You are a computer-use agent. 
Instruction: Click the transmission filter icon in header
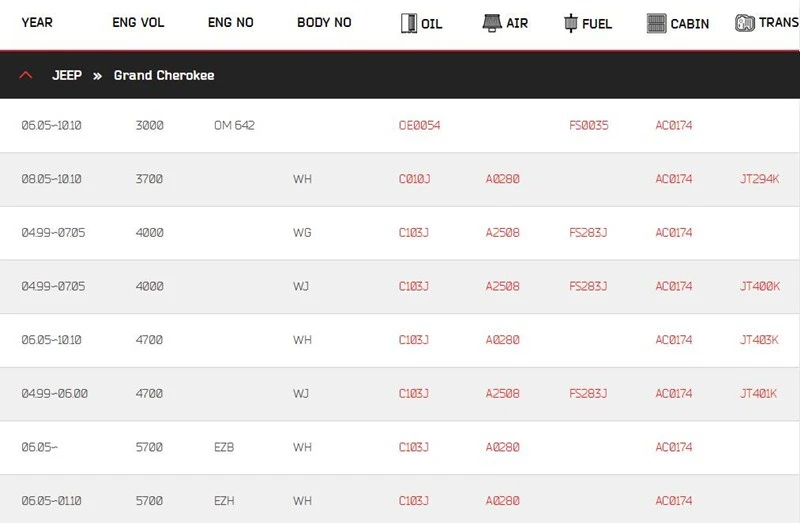745,23
